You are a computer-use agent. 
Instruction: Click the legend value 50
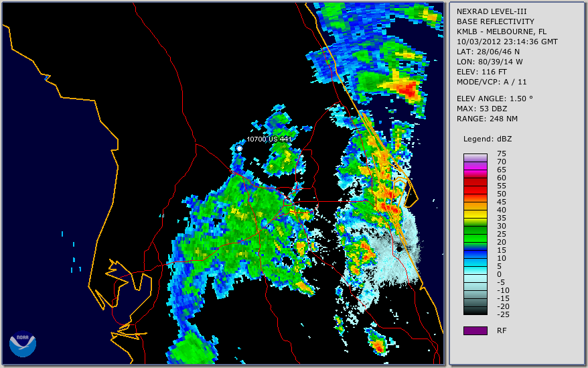pos(502,194)
